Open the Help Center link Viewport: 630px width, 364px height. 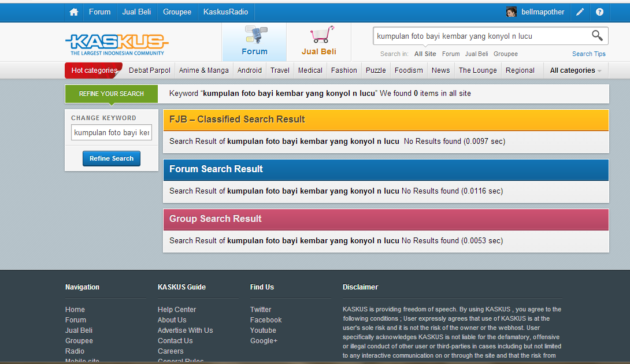point(177,309)
